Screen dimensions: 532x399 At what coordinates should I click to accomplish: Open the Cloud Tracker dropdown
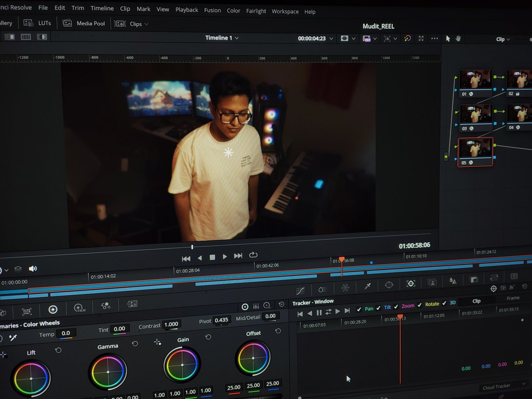(x=504, y=386)
